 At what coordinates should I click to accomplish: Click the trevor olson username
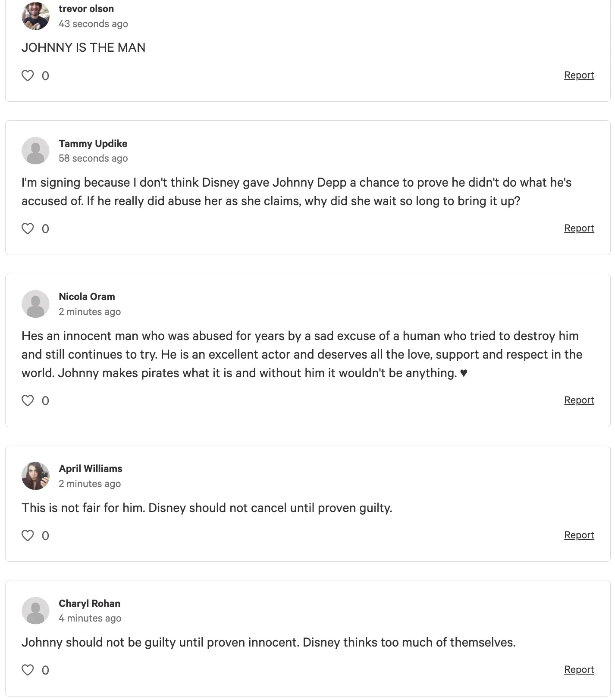pos(86,9)
